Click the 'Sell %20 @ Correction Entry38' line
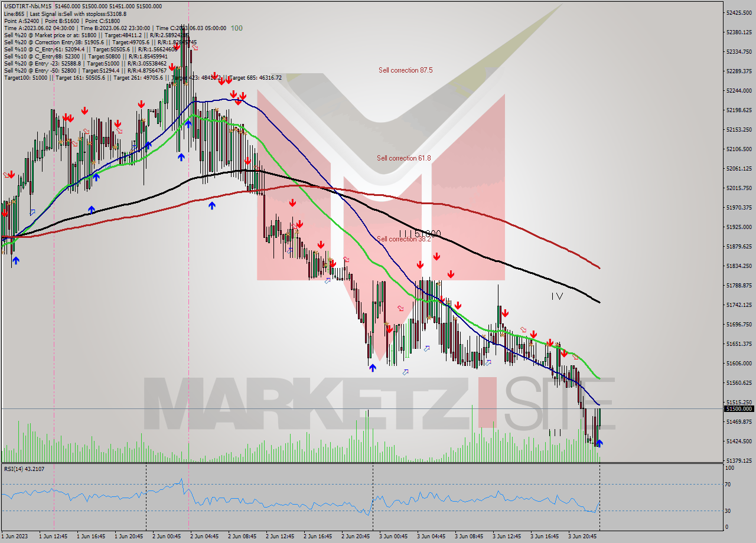756x543 pixels. [101, 42]
